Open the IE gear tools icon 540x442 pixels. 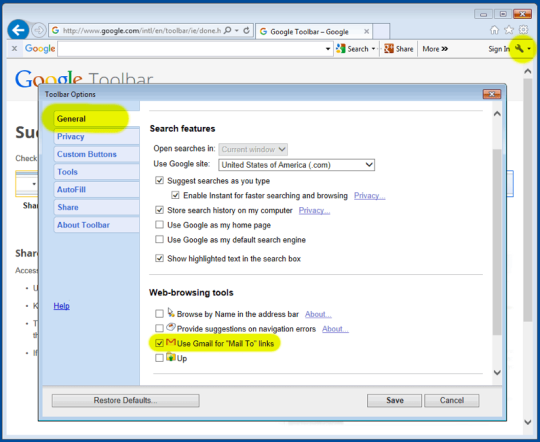click(523, 30)
